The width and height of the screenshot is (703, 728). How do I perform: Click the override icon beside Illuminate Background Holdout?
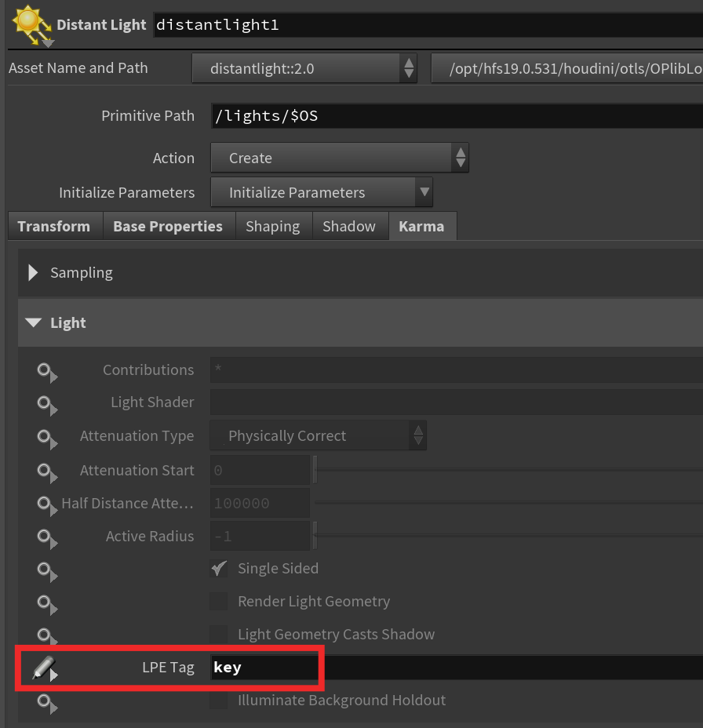(47, 704)
